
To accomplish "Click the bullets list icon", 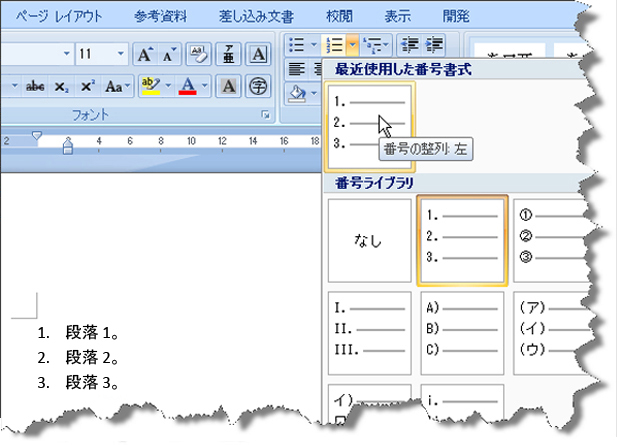I will point(297,45).
